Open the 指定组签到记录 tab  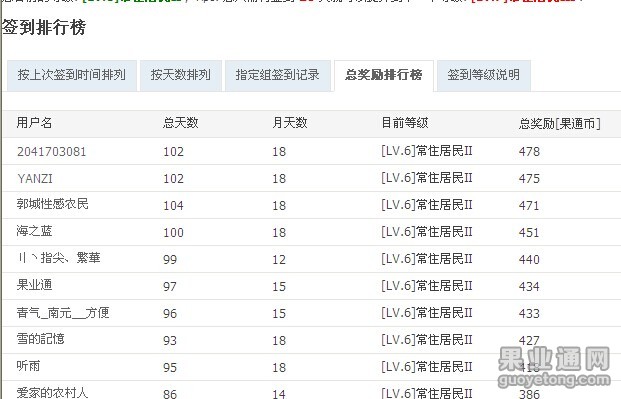(x=278, y=75)
